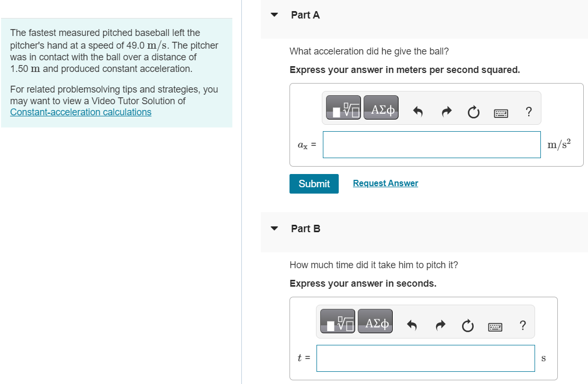Open math templates button in Part B
This screenshot has width=588, height=384.
[x=338, y=321]
